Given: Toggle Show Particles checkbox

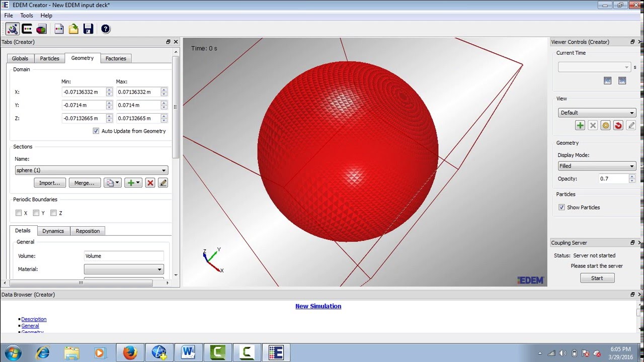Looking at the screenshot, I should tap(561, 207).
